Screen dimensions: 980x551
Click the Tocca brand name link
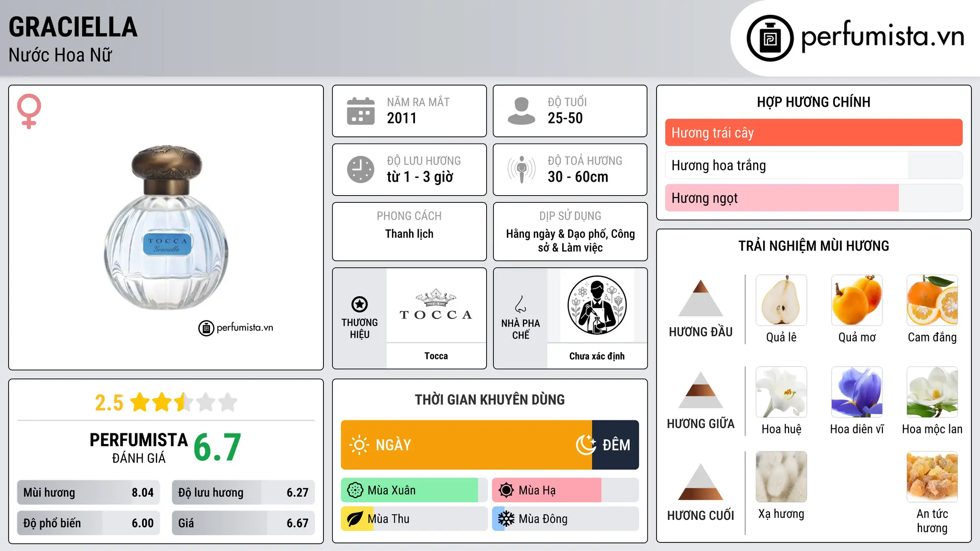click(436, 356)
